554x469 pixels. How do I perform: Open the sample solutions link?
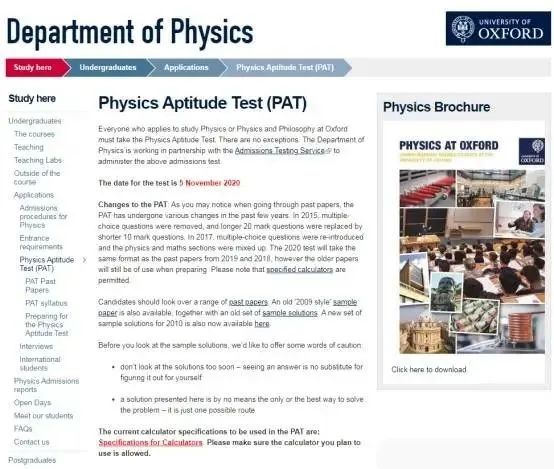tap(290, 313)
